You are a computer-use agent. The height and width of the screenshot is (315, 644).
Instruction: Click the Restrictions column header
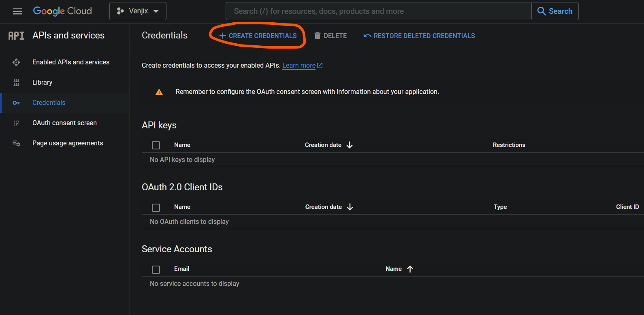tap(509, 145)
